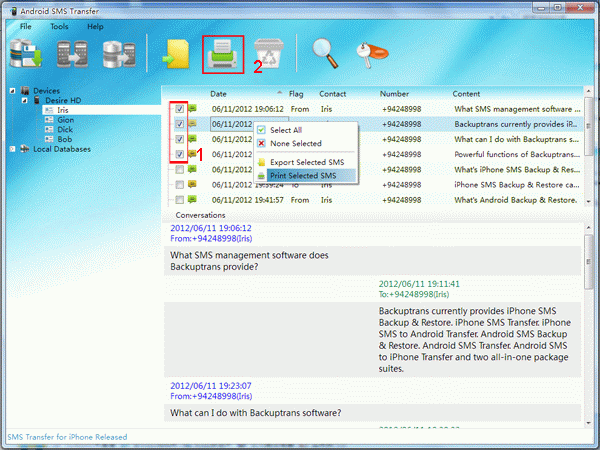Select contact Bob in device tree
The width and height of the screenshot is (600, 450).
(65, 139)
